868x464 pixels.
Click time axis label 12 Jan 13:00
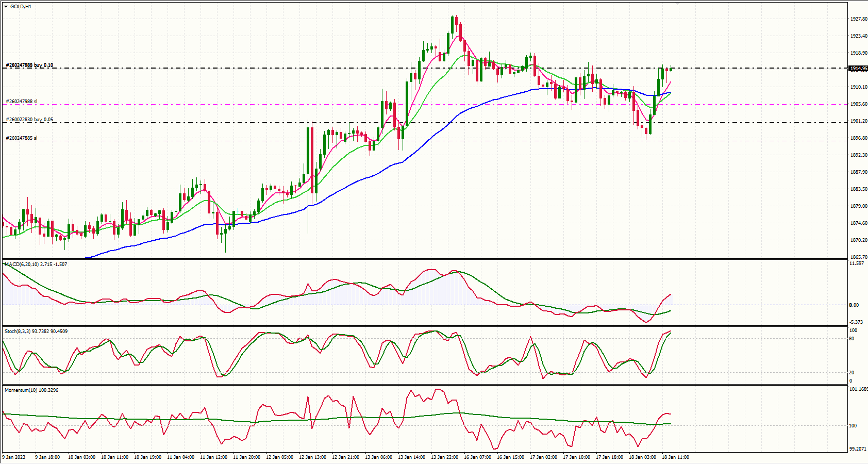(x=312, y=457)
